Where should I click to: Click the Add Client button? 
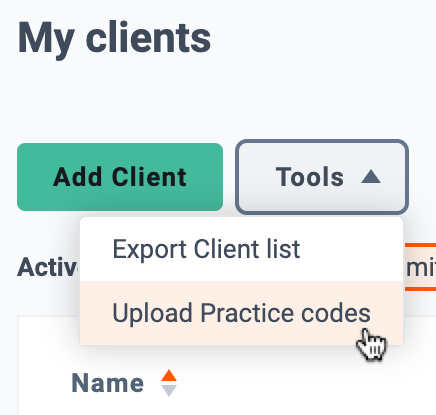pyautogui.click(x=120, y=177)
